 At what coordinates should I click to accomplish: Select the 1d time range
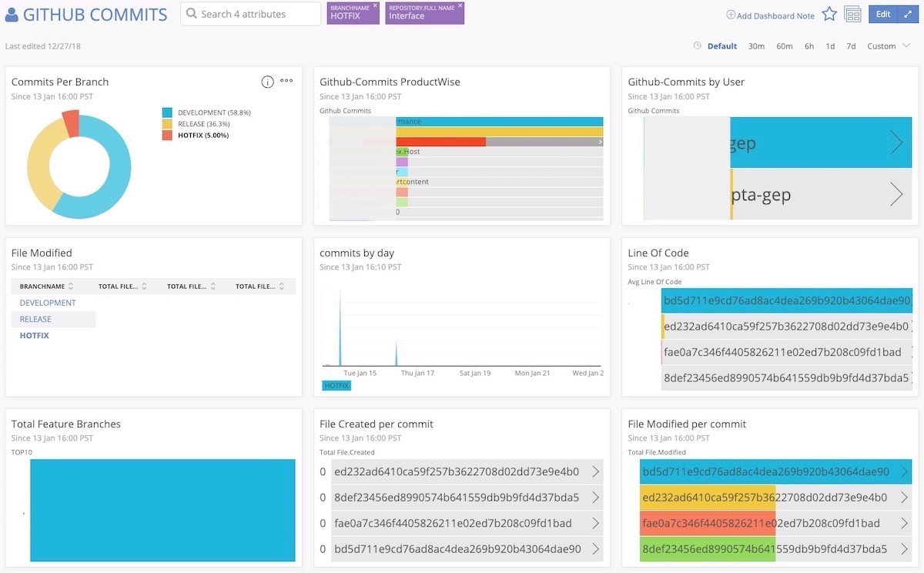(x=830, y=46)
